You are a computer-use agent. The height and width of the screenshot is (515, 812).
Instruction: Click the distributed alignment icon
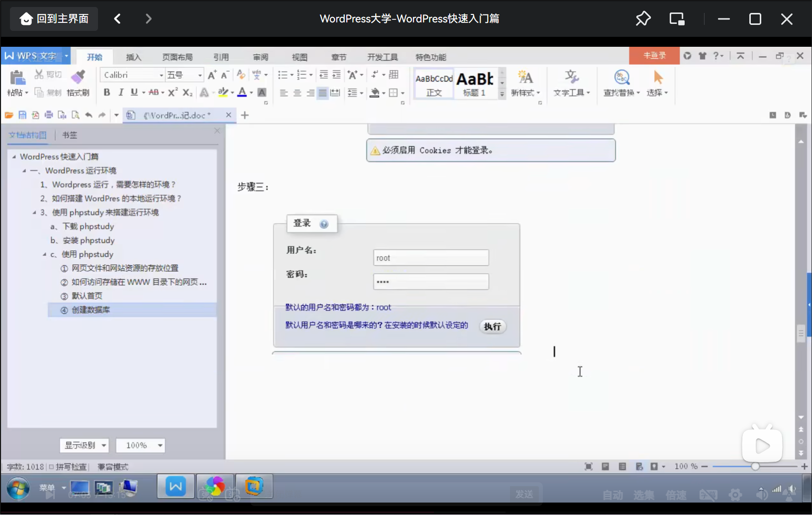(335, 93)
